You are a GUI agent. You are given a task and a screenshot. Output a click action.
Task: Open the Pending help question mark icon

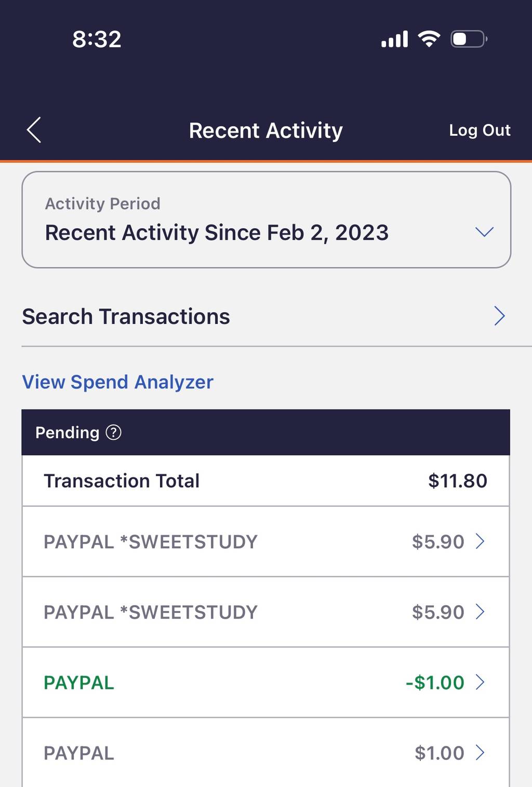113,432
